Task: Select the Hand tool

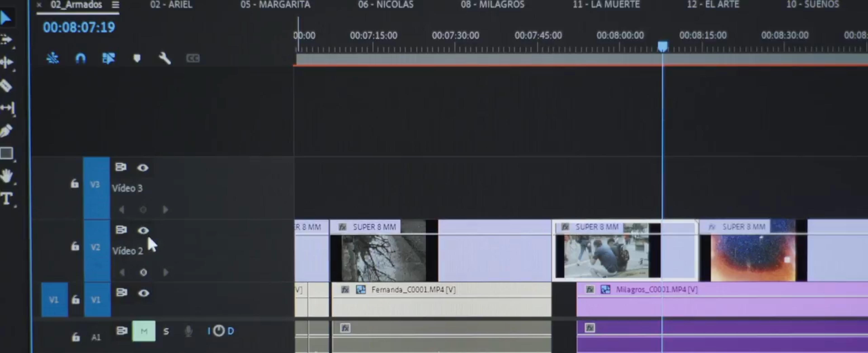Action: 6,176
